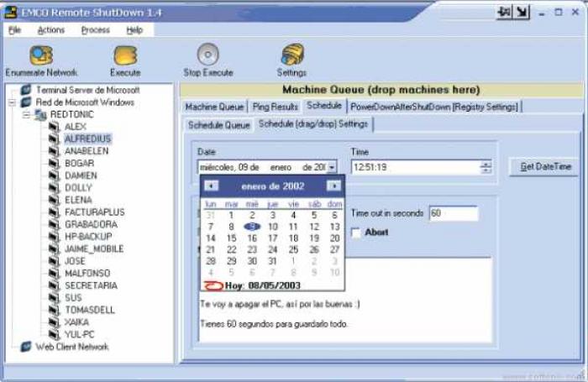Adjust the Time spinner arrows
The image size is (588, 382).
pos(486,167)
